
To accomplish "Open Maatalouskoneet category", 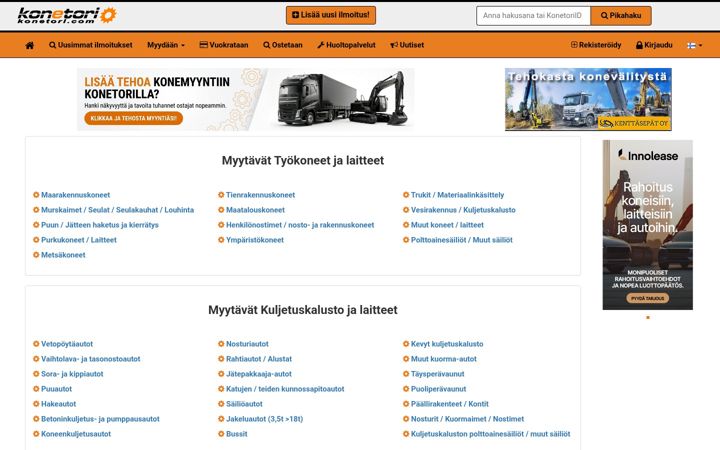I will (x=255, y=210).
